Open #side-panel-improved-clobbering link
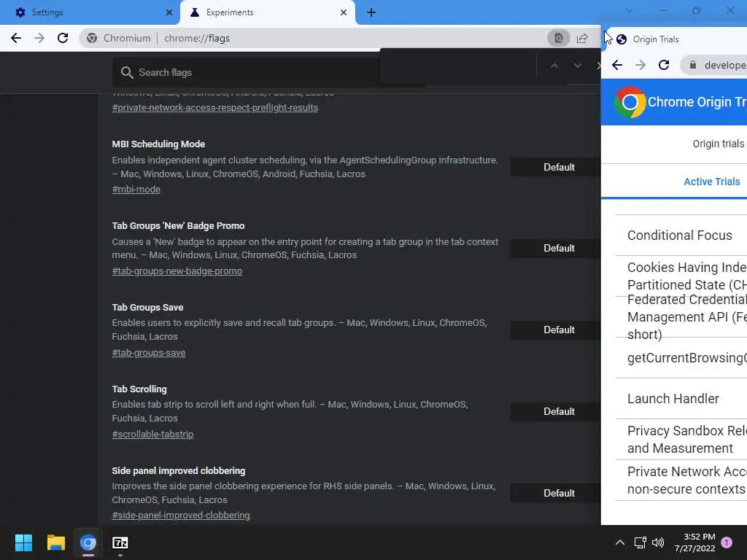Viewport: 747px width, 560px height. (x=181, y=516)
